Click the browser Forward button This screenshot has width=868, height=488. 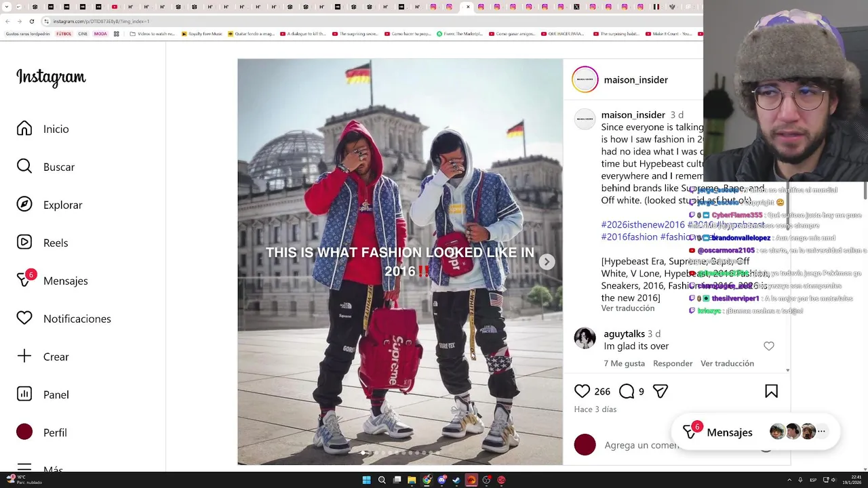19,21
